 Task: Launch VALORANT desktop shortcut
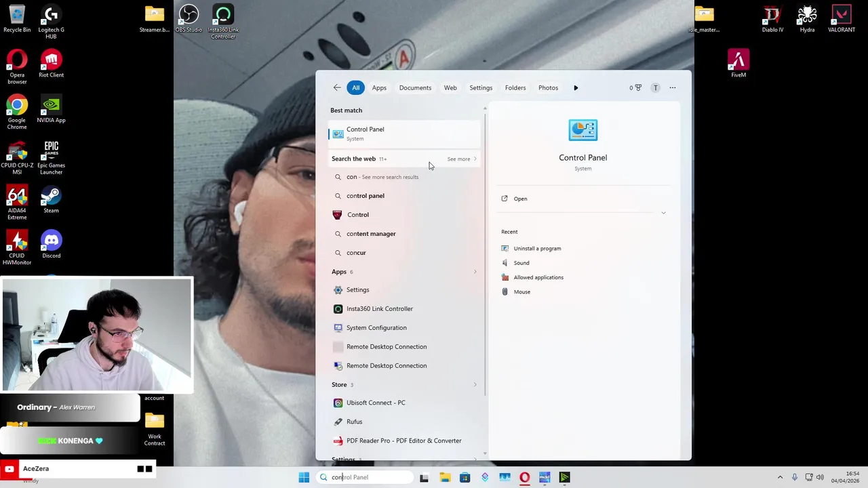842,19
